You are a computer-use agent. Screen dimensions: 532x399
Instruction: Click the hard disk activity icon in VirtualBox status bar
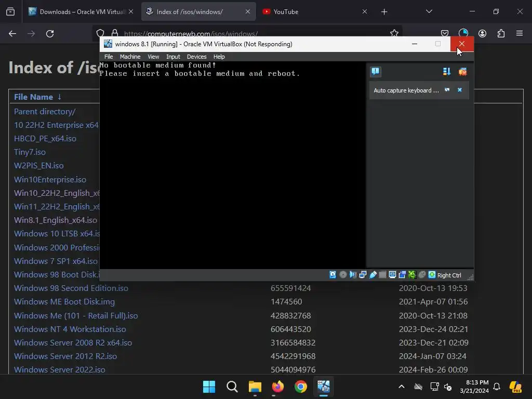click(332, 275)
